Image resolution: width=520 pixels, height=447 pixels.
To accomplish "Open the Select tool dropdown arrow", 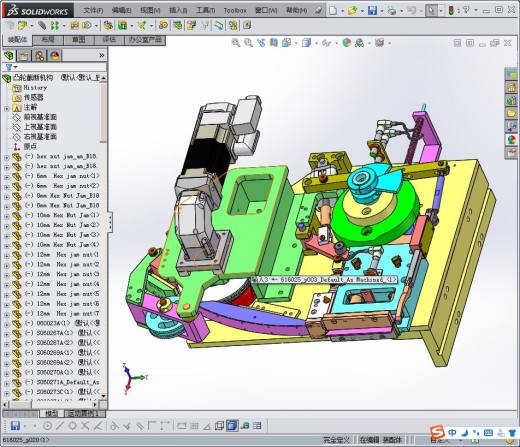I will (441, 11).
